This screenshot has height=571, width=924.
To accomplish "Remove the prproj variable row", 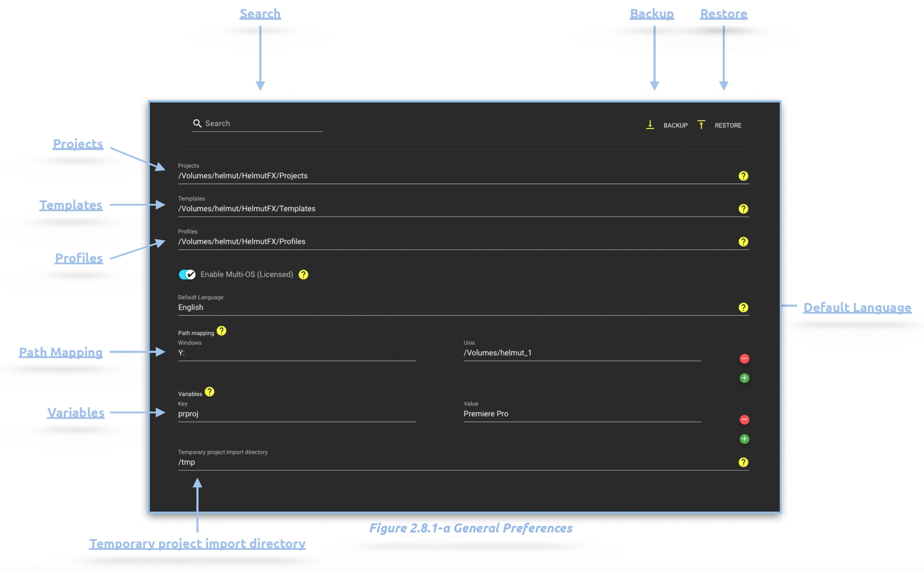I will point(744,420).
